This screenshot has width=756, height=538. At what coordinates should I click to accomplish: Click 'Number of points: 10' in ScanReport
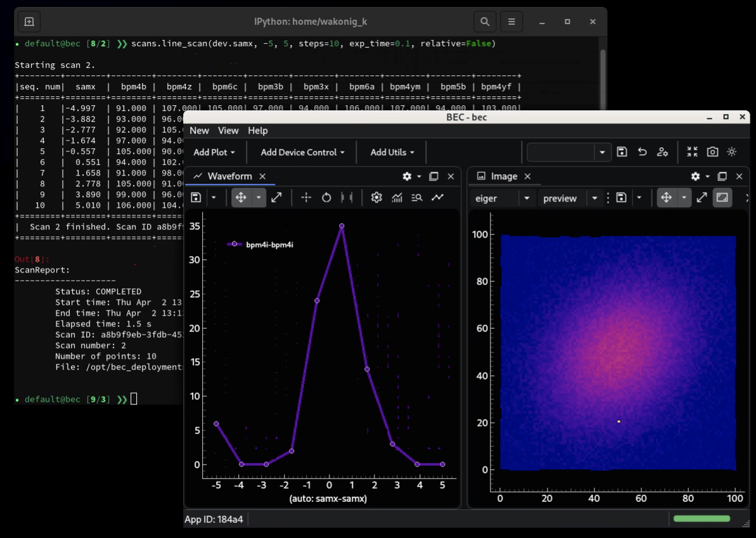coord(106,356)
